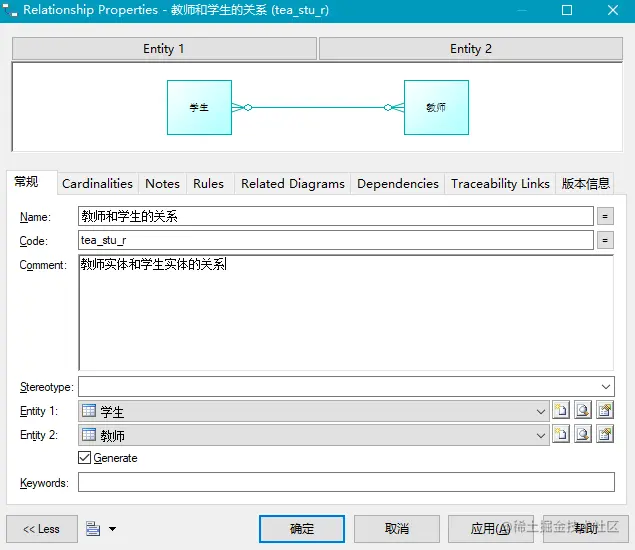Click the 确定 button
Screen dimensions: 635x550
(302, 529)
